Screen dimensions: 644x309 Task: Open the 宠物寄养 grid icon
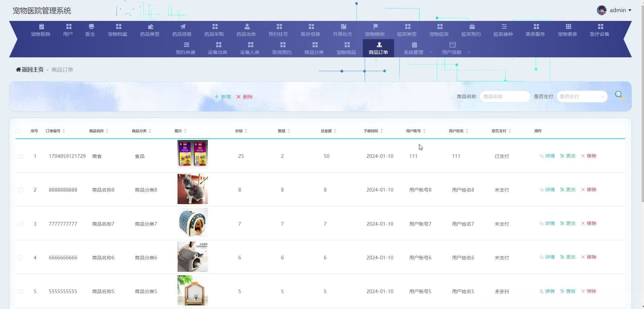568,27
